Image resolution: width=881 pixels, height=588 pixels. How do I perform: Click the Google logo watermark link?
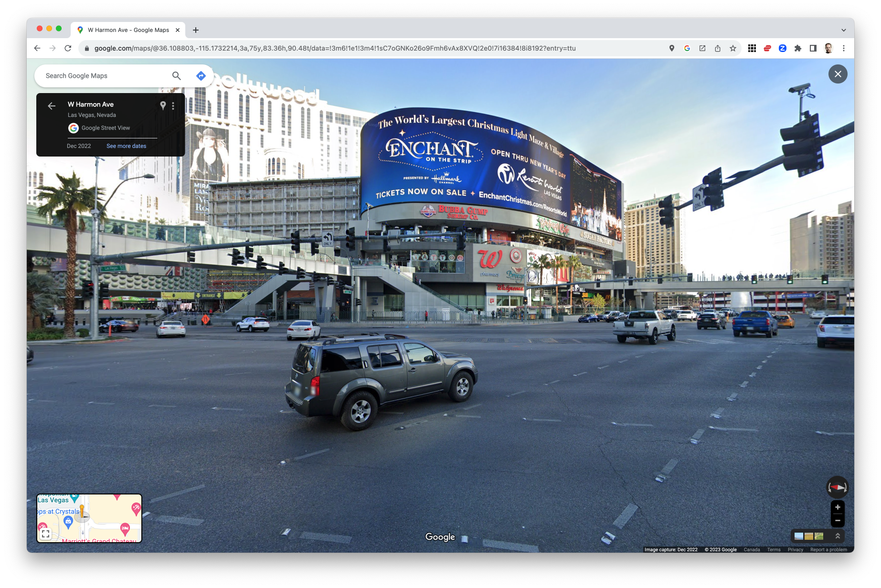pos(440,537)
